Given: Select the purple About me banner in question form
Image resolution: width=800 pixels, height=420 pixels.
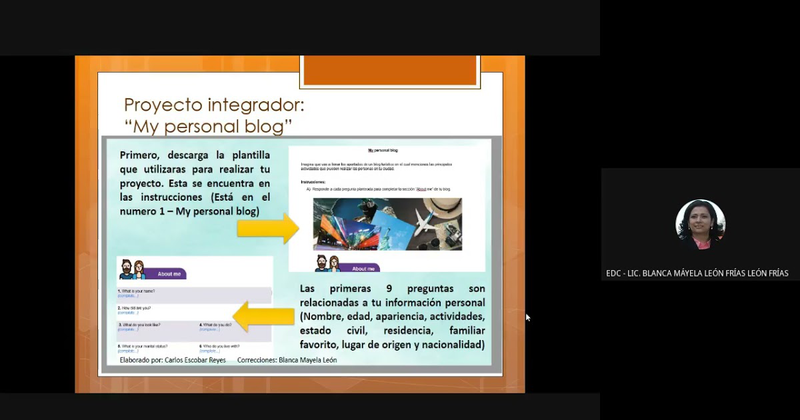Looking at the screenshot, I should (x=166, y=274).
